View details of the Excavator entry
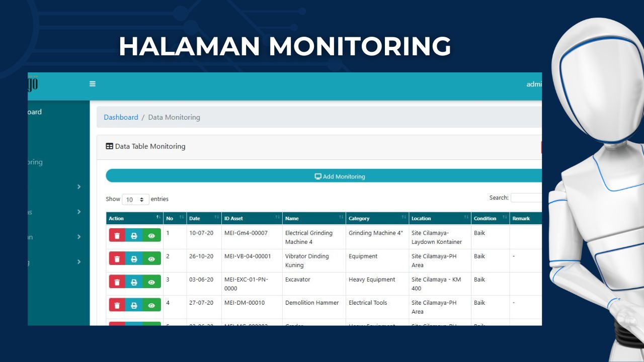This screenshot has width=644, height=362. [151, 282]
